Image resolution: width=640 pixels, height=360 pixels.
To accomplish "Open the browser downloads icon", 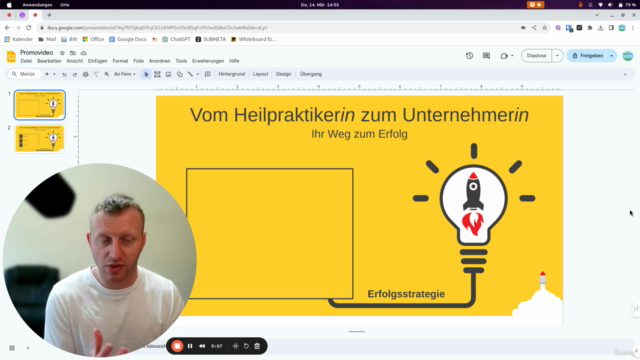I will point(600,28).
